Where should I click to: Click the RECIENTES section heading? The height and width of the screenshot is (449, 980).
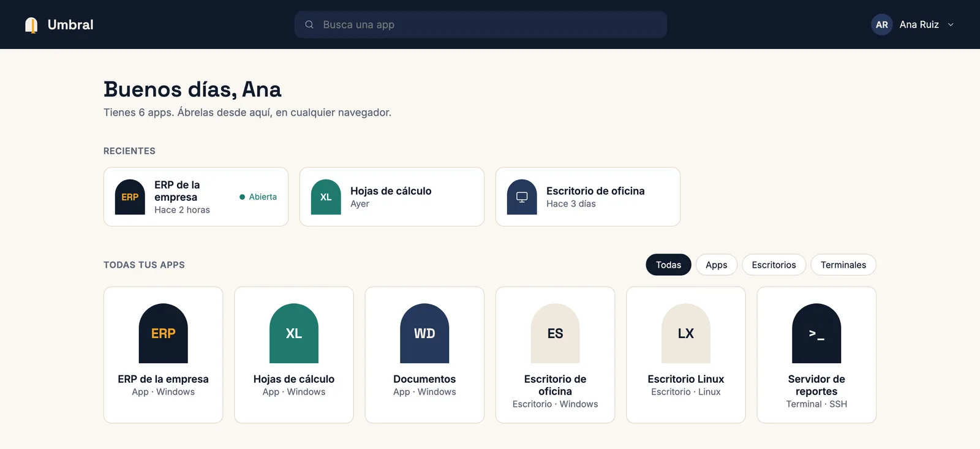129,151
